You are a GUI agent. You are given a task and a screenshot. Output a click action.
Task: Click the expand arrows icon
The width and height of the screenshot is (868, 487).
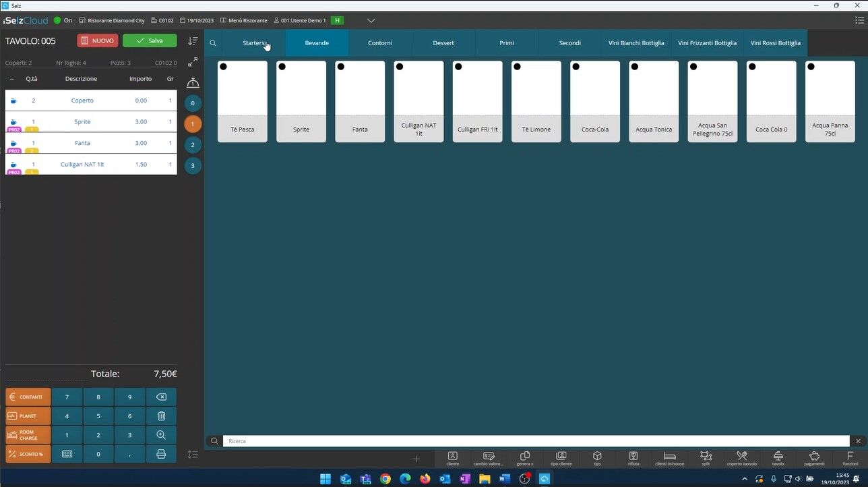(193, 62)
